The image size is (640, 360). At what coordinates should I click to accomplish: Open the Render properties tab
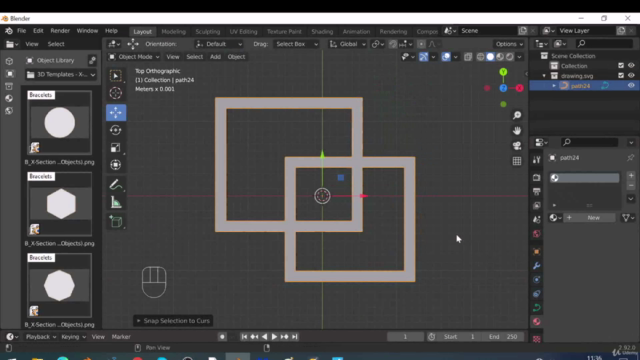(537, 178)
